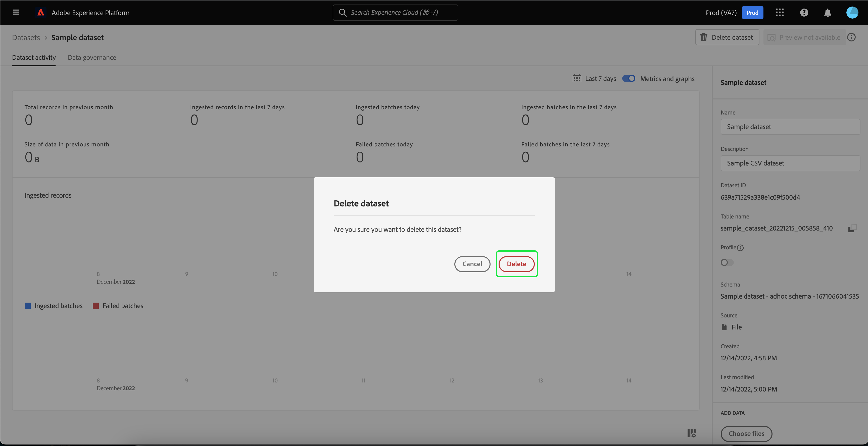
Task: Enable the Profile toggle
Action: coord(727,262)
